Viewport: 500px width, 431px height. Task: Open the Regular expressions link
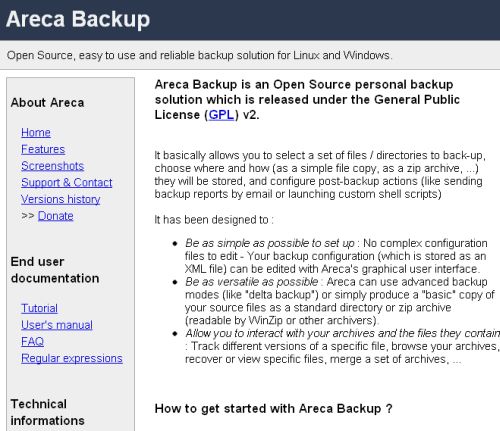click(72, 358)
